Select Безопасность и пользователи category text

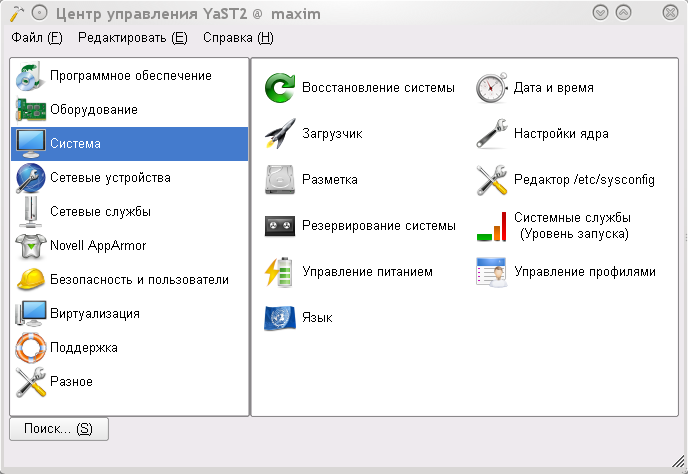(x=140, y=280)
